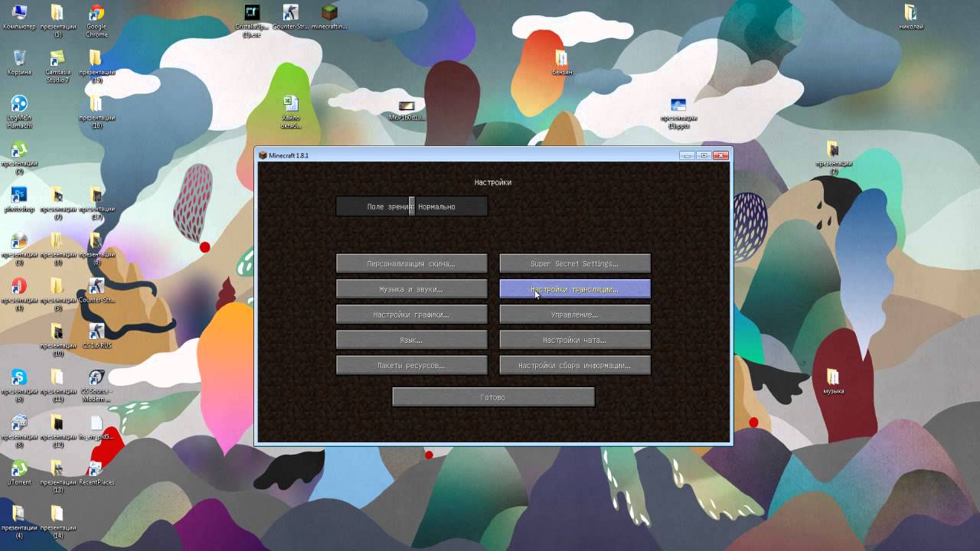Open Настройки графики
The height and width of the screenshot is (551, 980).
[x=411, y=315]
